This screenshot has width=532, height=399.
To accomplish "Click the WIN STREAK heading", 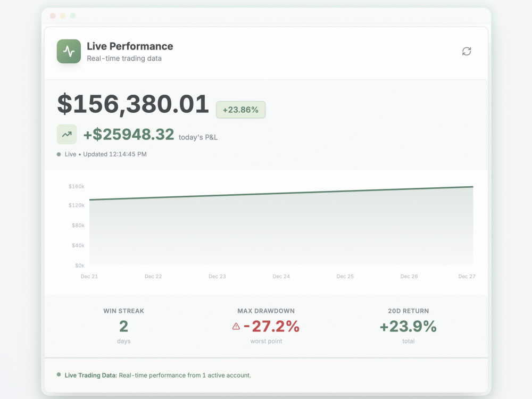I will pyautogui.click(x=124, y=311).
